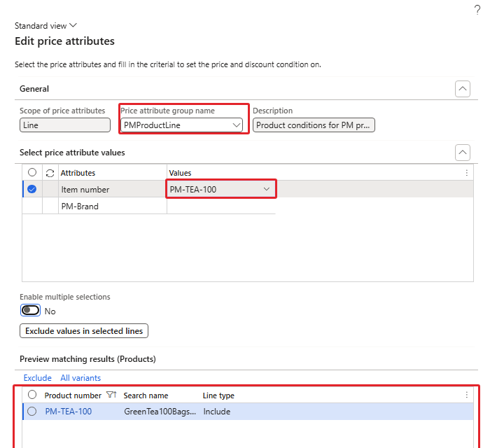Click the All variants link
Screen dimensions: 490x448
(x=80, y=378)
